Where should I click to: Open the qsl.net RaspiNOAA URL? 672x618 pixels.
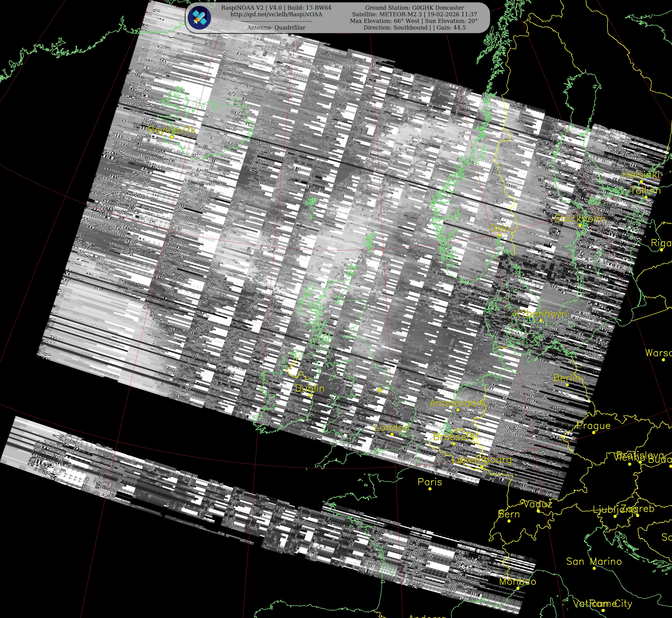[276, 14]
